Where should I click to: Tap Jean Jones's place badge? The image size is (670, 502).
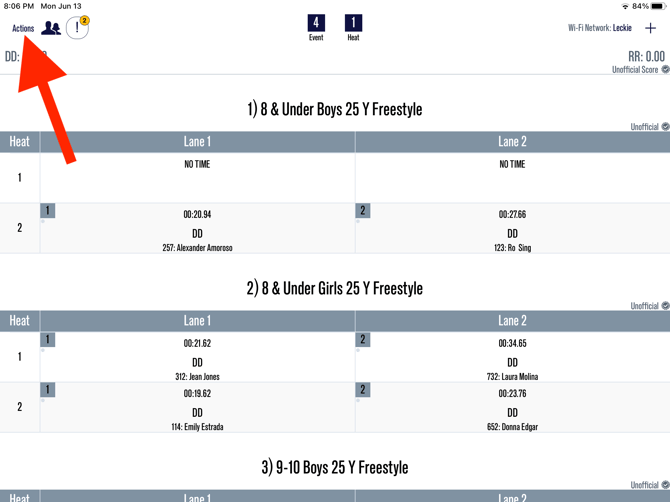(x=47, y=340)
